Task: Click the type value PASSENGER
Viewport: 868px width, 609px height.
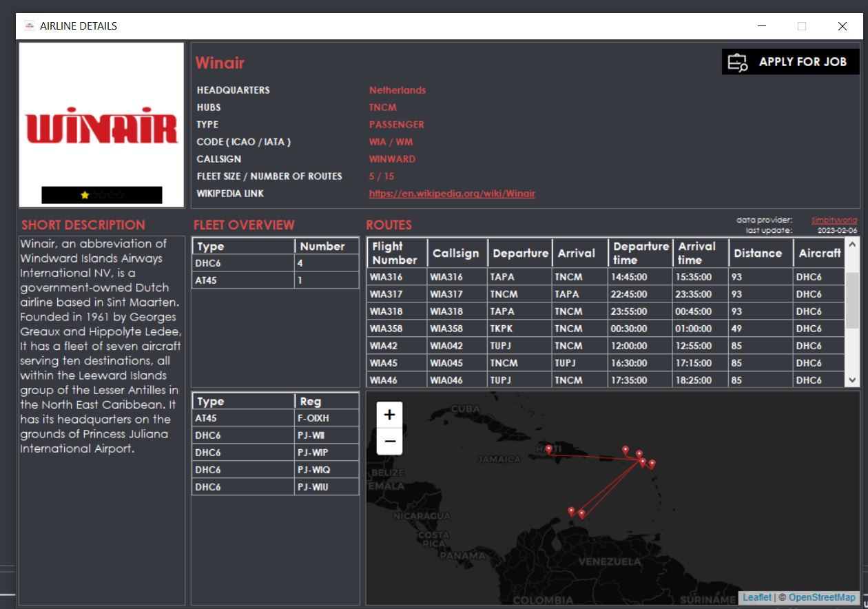Action: click(397, 125)
